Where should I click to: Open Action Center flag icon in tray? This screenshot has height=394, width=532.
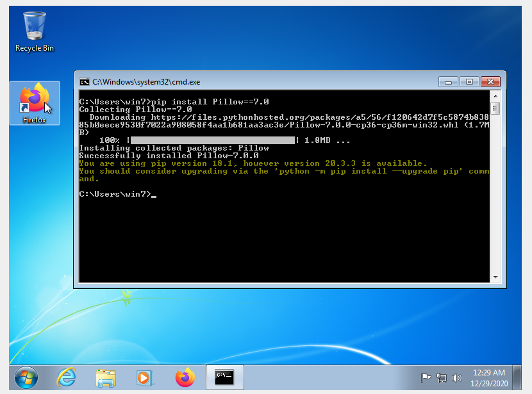pos(426,377)
